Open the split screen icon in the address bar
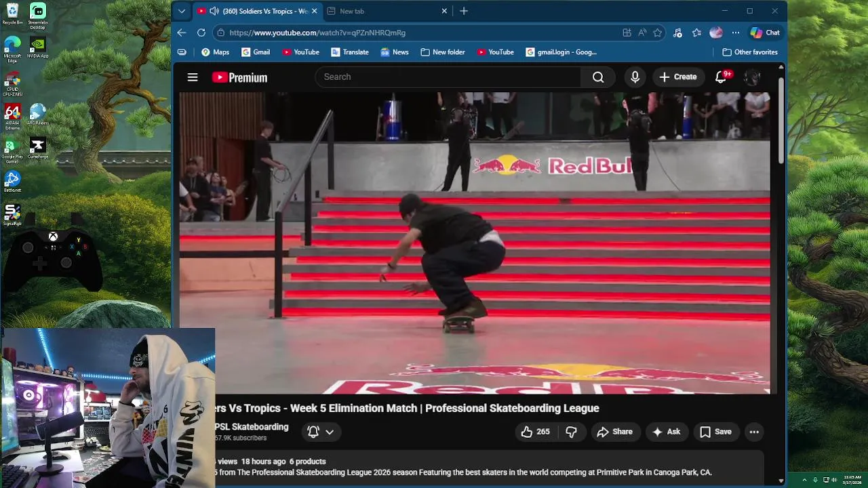 [627, 33]
